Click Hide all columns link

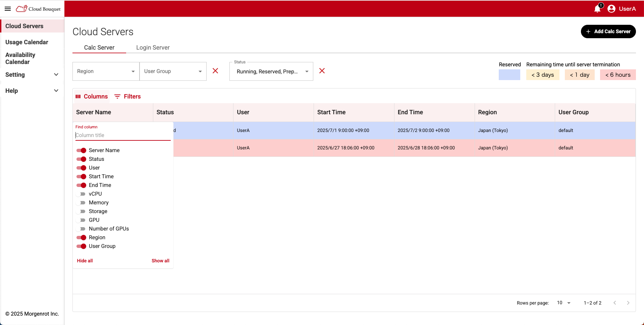click(85, 261)
